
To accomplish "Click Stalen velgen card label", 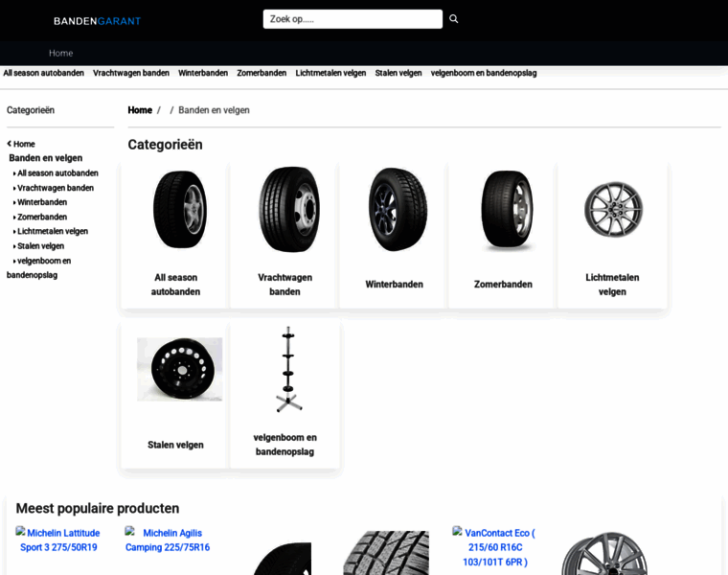I will click(175, 445).
